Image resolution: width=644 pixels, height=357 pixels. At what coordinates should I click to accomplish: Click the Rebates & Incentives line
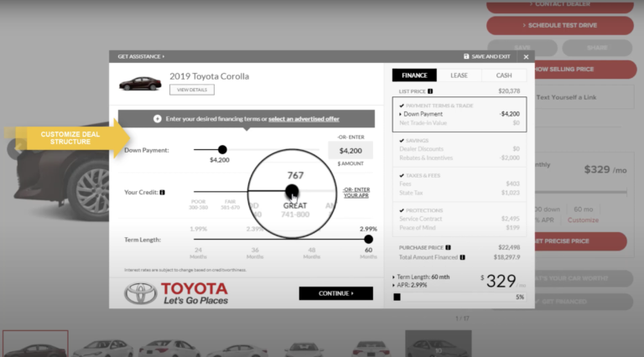click(460, 158)
